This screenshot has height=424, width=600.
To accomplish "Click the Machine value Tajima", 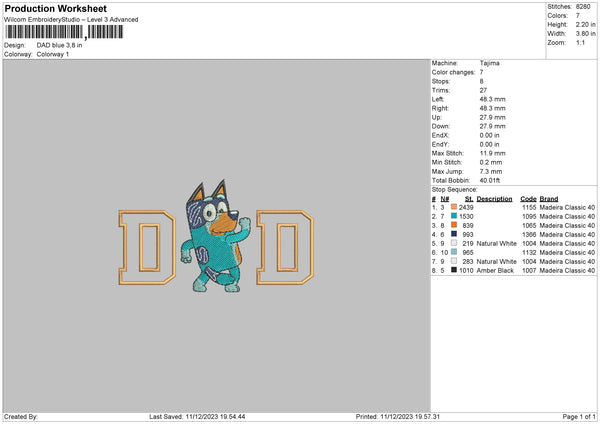I will point(489,63).
